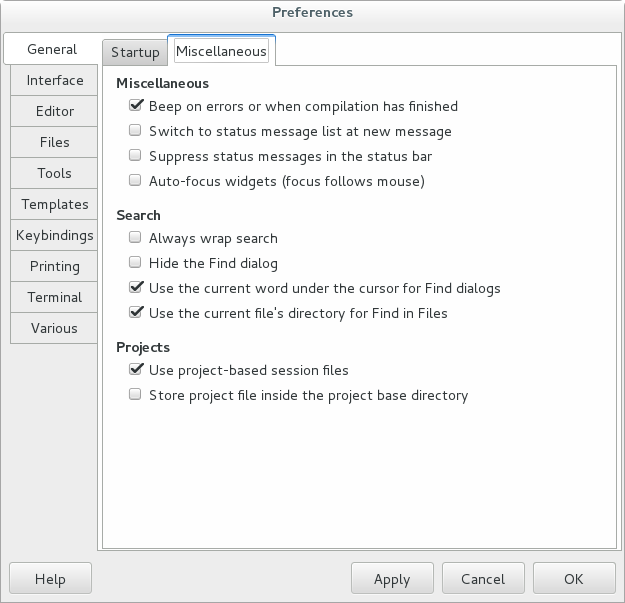625x603 pixels.
Task: Open the Templates section tab
Action: tap(54, 204)
